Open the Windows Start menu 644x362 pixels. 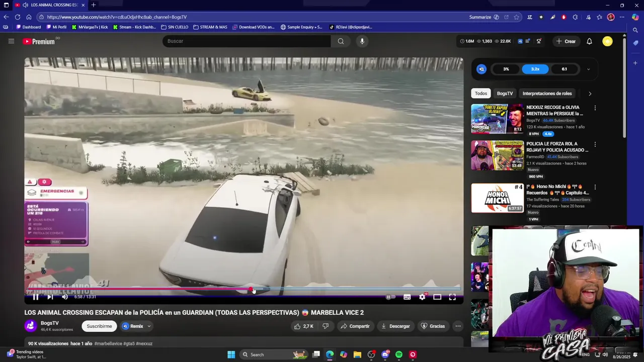pyautogui.click(x=231, y=354)
